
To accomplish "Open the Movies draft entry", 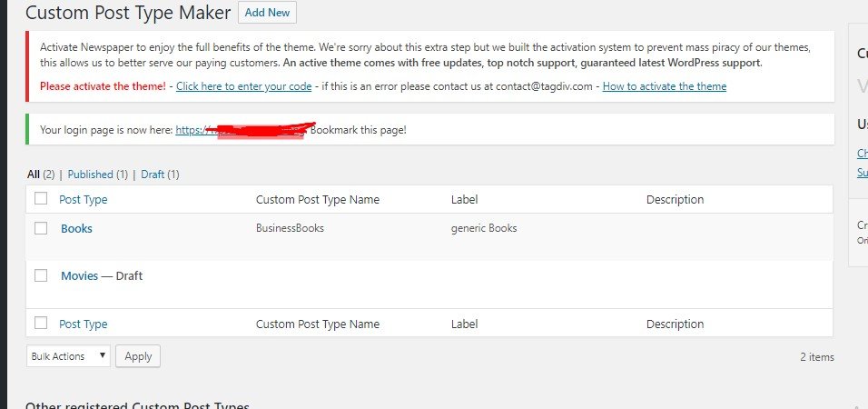I will [79, 276].
